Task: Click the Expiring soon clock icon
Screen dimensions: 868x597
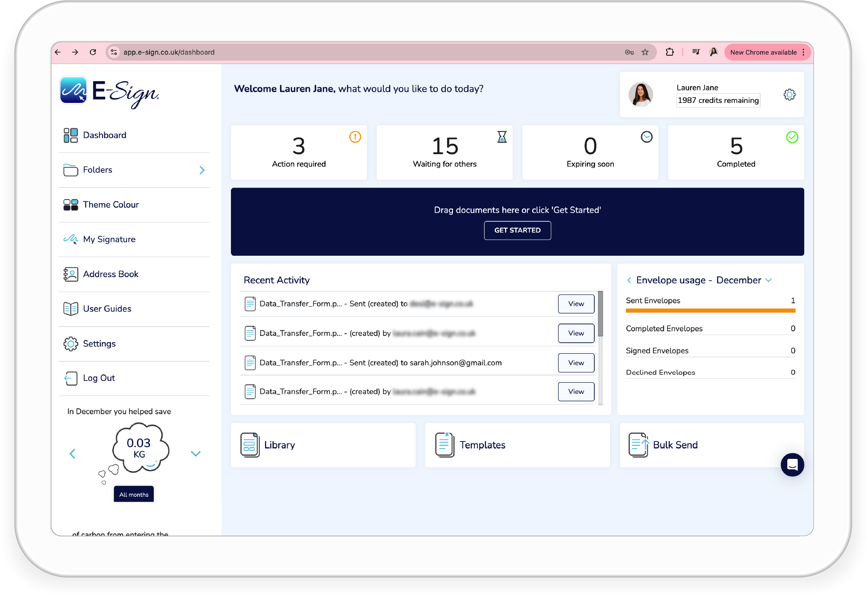Action: (x=646, y=137)
